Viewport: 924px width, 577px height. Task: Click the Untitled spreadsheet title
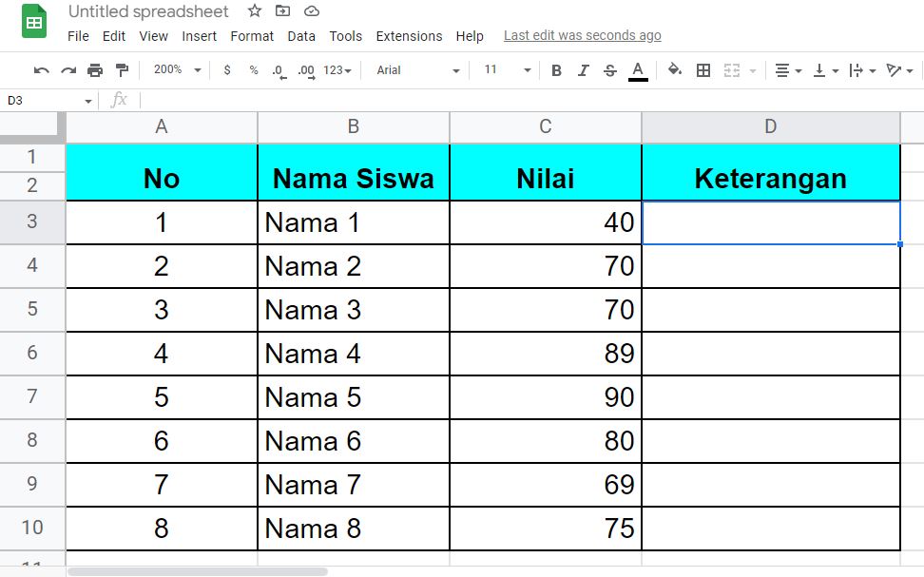[x=148, y=11]
